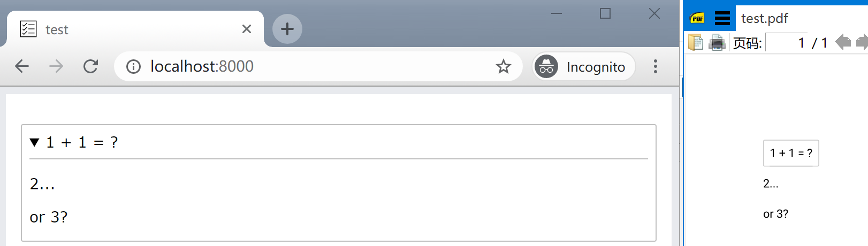The height and width of the screenshot is (246, 868).
Task: Open the Chrome three-dot menu
Action: click(655, 66)
